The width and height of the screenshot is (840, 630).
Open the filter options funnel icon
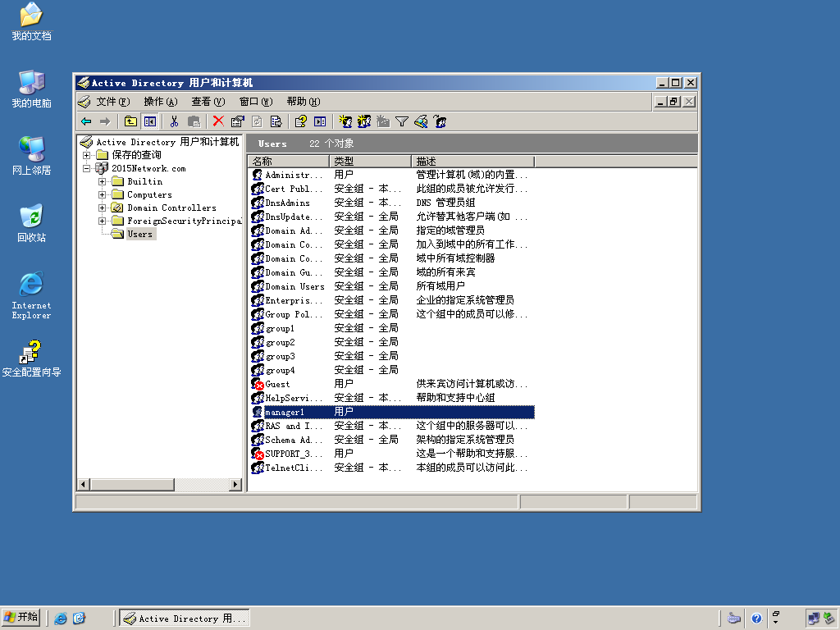tap(402, 121)
